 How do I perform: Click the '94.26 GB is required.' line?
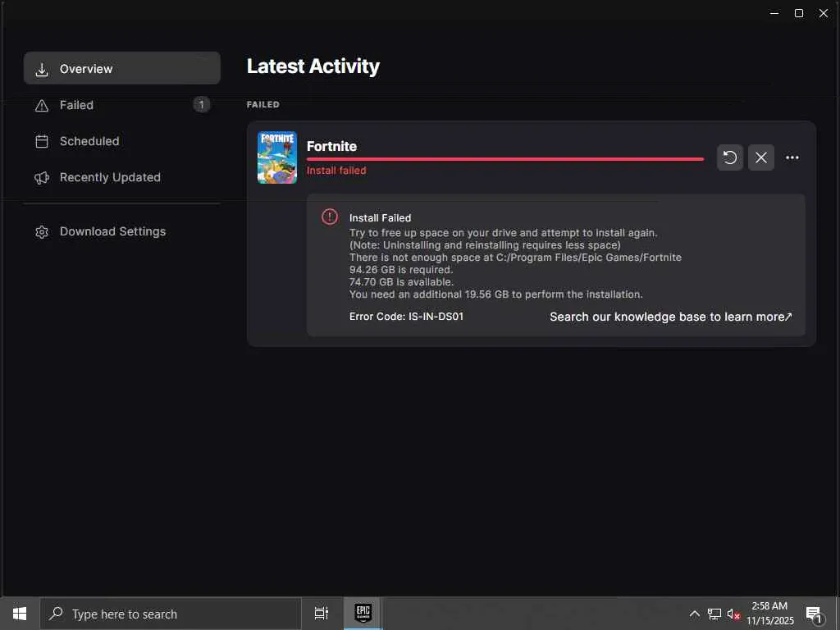[x=400, y=269]
